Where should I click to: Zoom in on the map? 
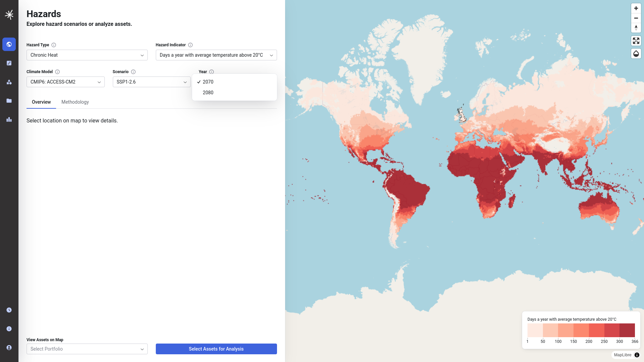click(636, 8)
